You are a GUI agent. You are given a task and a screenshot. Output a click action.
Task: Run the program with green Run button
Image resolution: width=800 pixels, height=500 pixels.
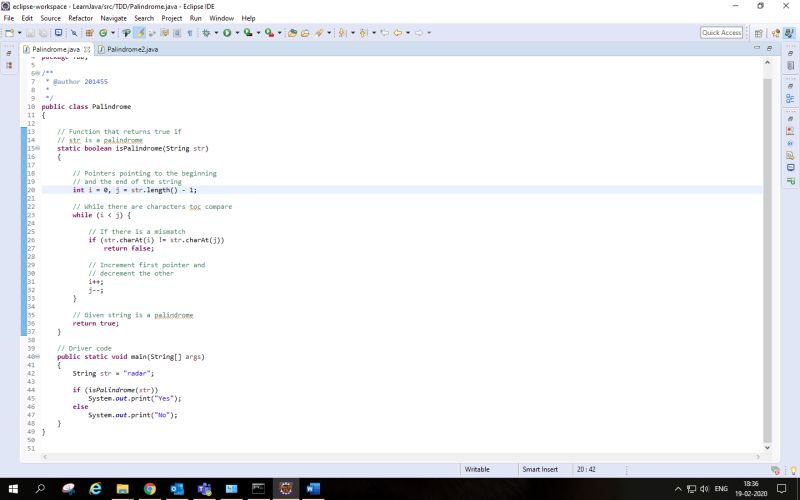pyautogui.click(x=227, y=33)
